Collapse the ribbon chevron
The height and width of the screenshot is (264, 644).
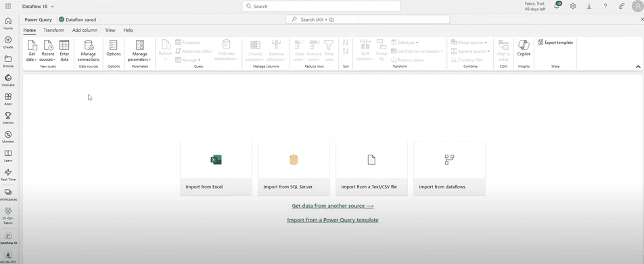pos(638,66)
